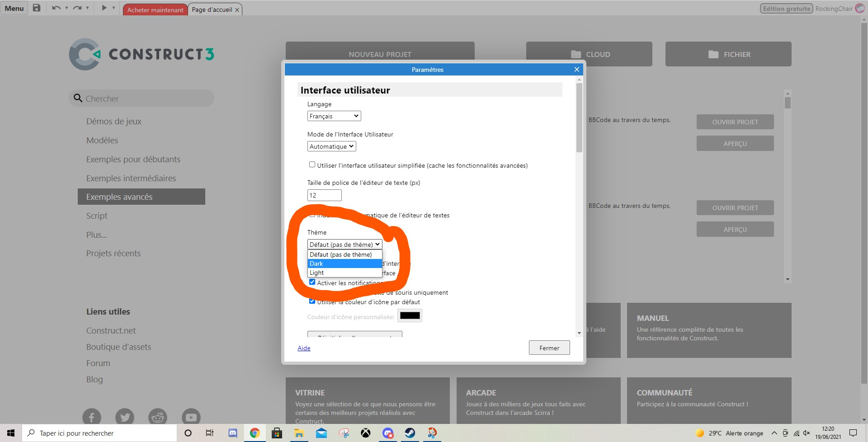Click the project list scrollbar thumb

788,103
